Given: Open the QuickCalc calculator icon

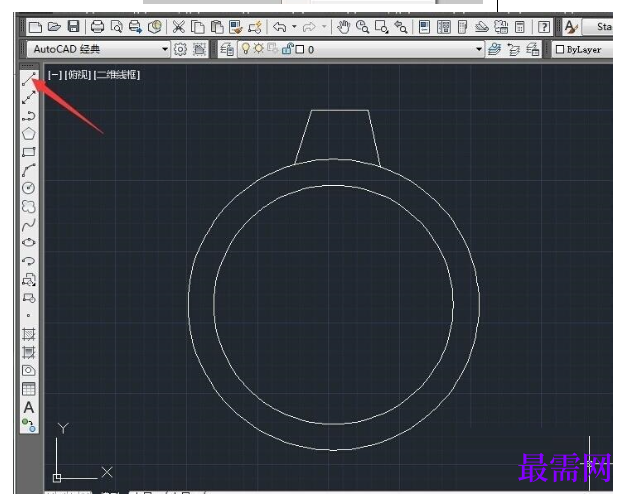Looking at the screenshot, I should [x=520, y=27].
